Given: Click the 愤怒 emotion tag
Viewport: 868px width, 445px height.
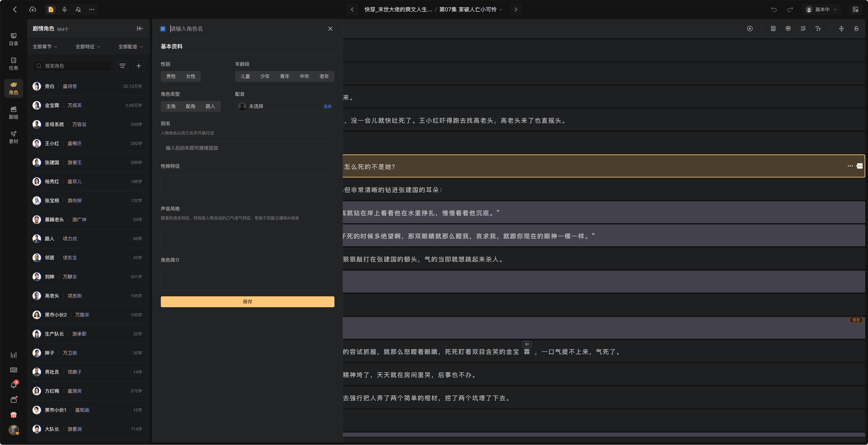Looking at the screenshot, I should tap(856, 320).
